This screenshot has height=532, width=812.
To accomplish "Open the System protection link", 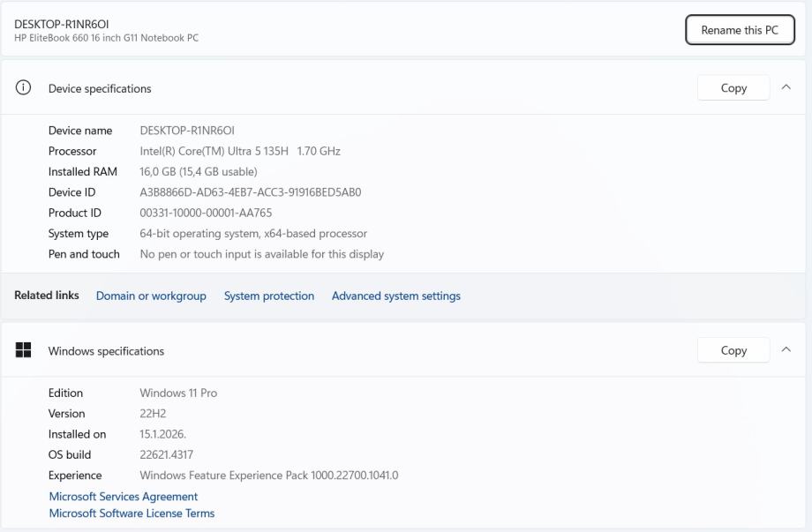I will pyautogui.click(x=269, y=296).
